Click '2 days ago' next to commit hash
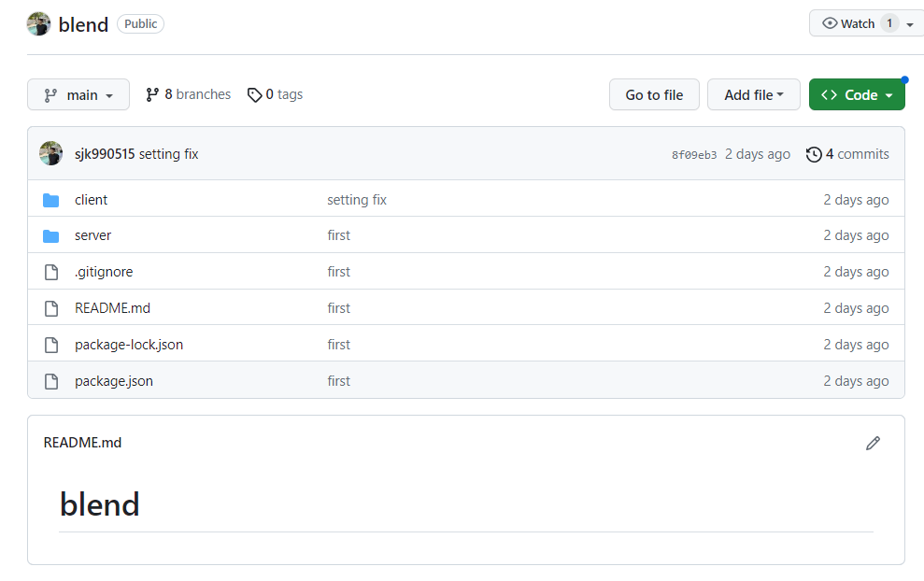This screenshot has width=924, height=581. (x=758, y=154)
